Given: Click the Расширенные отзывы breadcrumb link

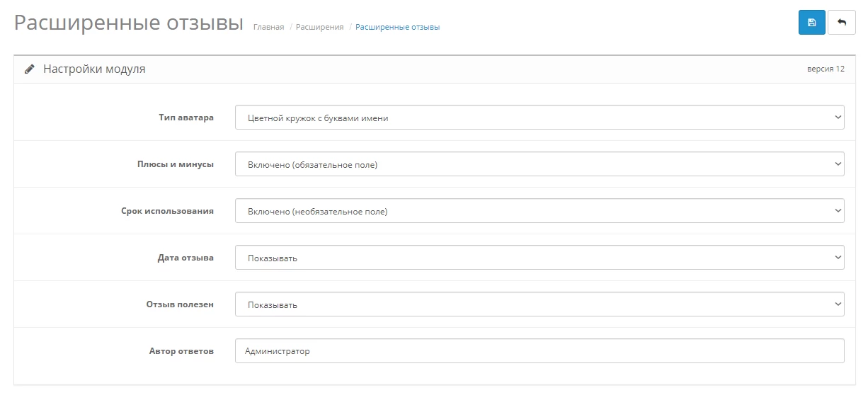Looking at the screenshot, I should [397, 27].
